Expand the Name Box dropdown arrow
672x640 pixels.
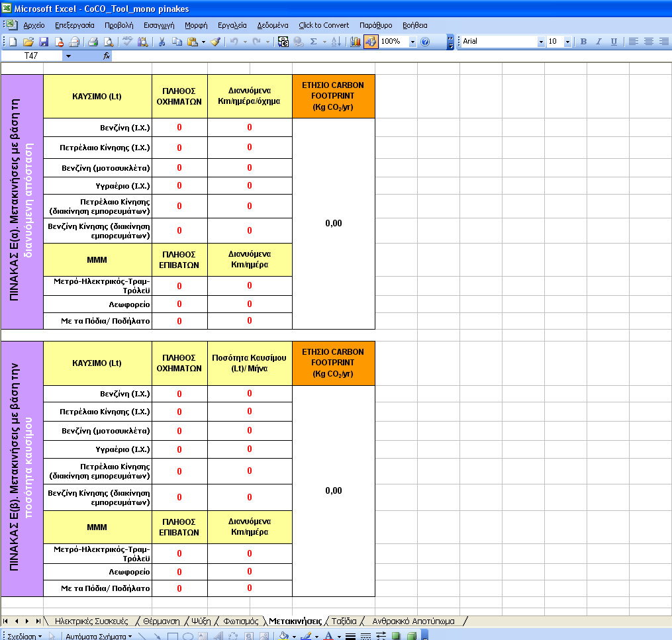[68, 56]
